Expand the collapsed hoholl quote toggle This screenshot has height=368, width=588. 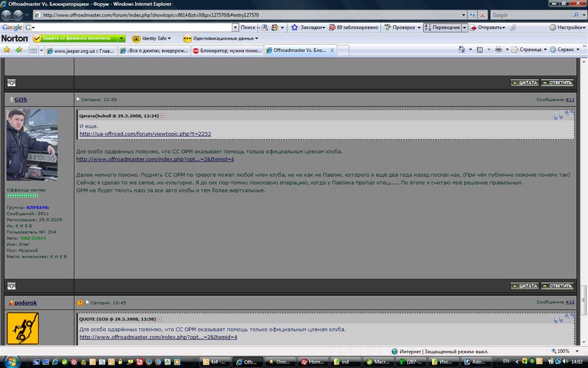coord(162,116)
